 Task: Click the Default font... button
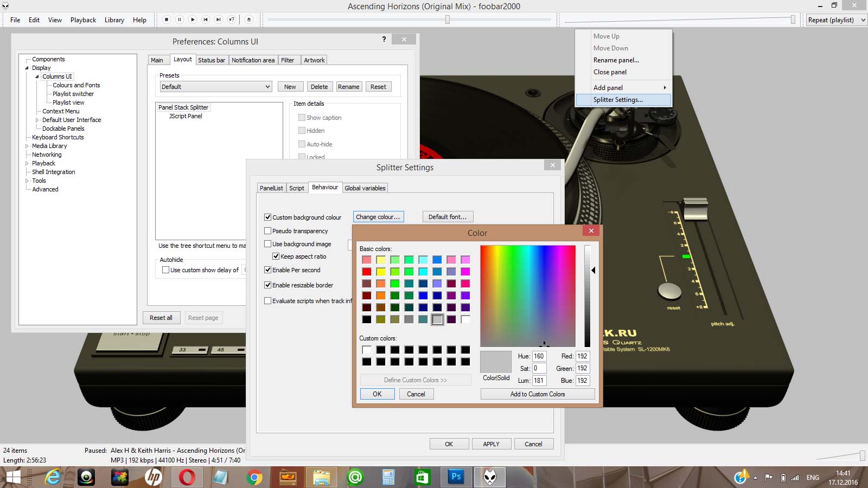point(447,217)
